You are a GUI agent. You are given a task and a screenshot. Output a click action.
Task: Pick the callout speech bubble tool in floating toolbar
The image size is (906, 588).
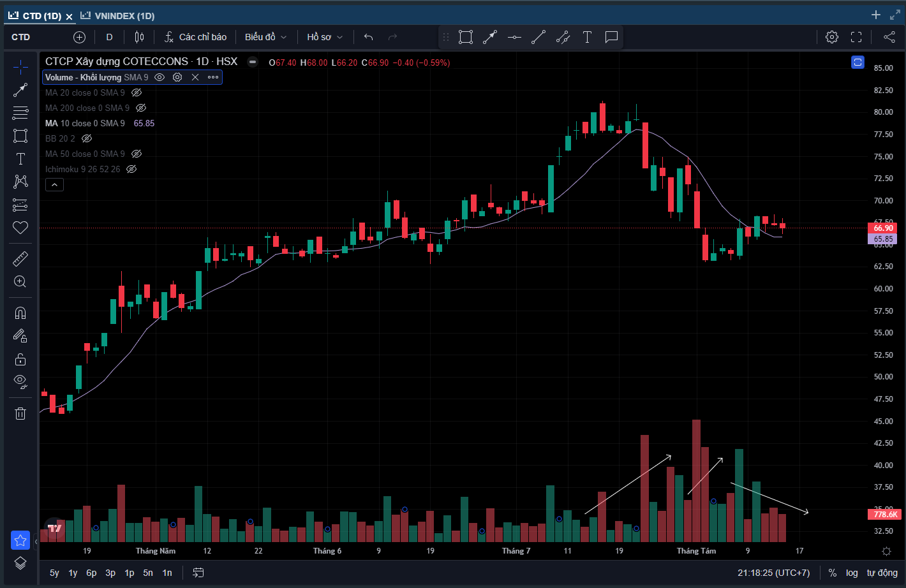click(x=611, y=37)
